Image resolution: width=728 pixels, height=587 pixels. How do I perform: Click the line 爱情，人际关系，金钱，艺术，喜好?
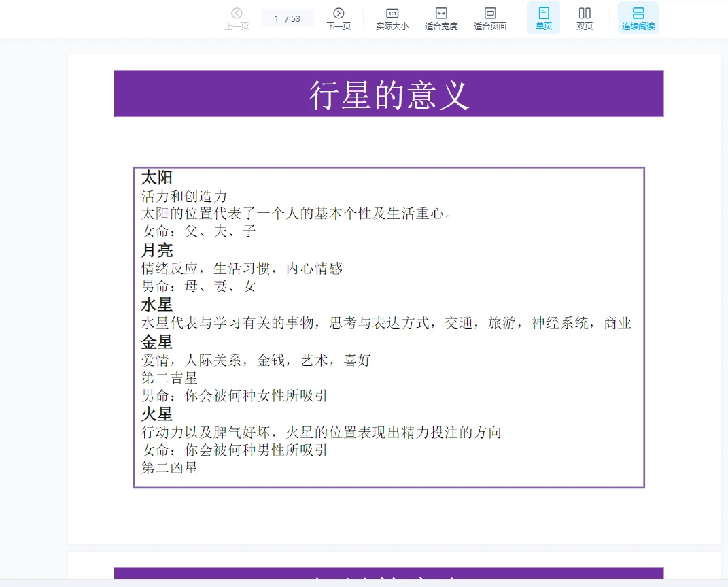pyautogui.click(x=256, y=360)
